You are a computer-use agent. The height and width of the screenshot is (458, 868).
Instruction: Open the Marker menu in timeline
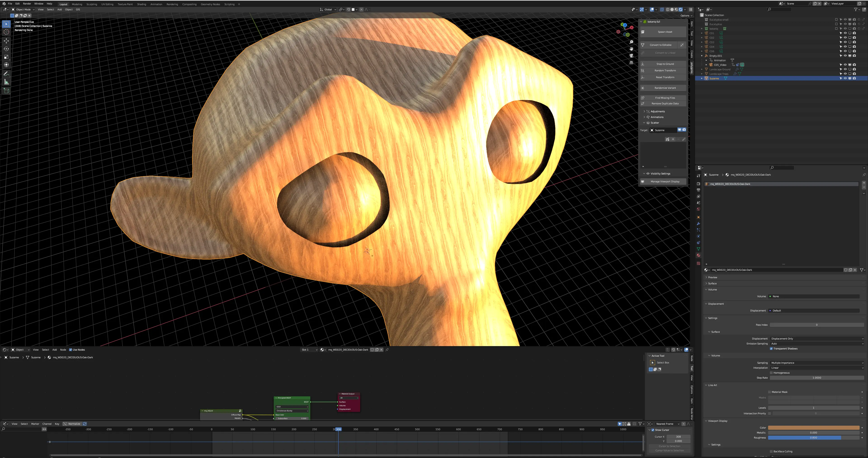35,424
